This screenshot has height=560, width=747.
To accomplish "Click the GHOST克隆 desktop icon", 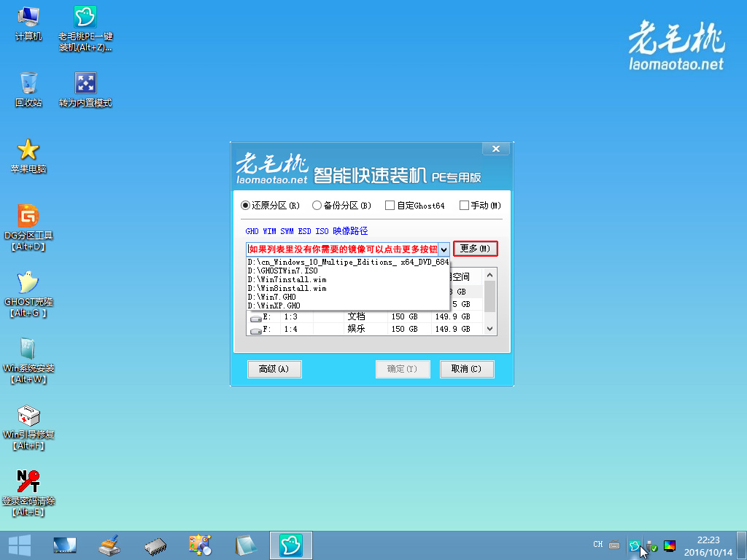I will point(28,295).
